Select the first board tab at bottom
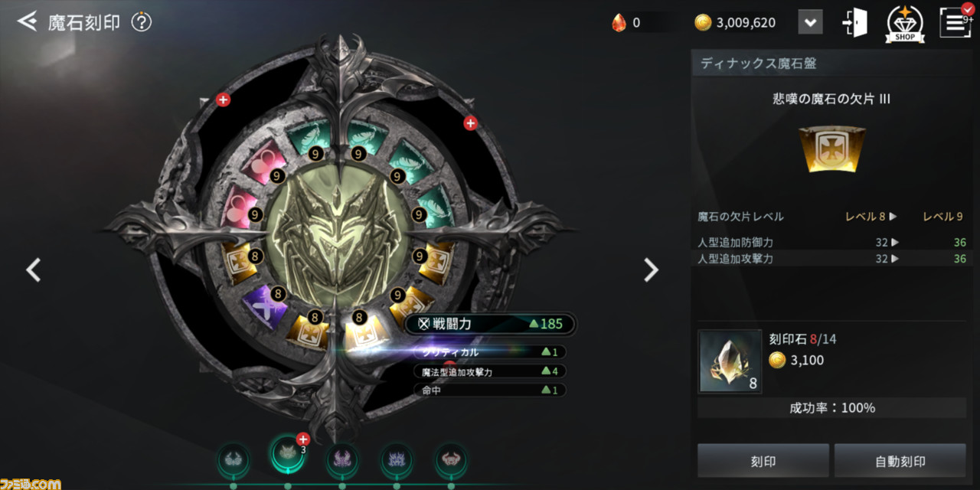Viewport: 980px width, 490px height. click(x=233, y=460)
